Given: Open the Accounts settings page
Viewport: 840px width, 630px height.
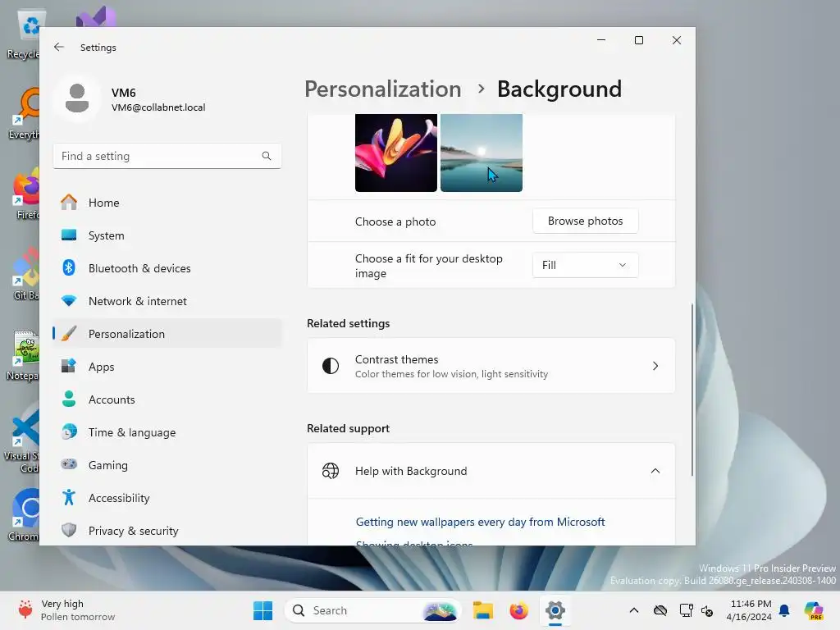Looking at the screenshot, I should point(167,399).
